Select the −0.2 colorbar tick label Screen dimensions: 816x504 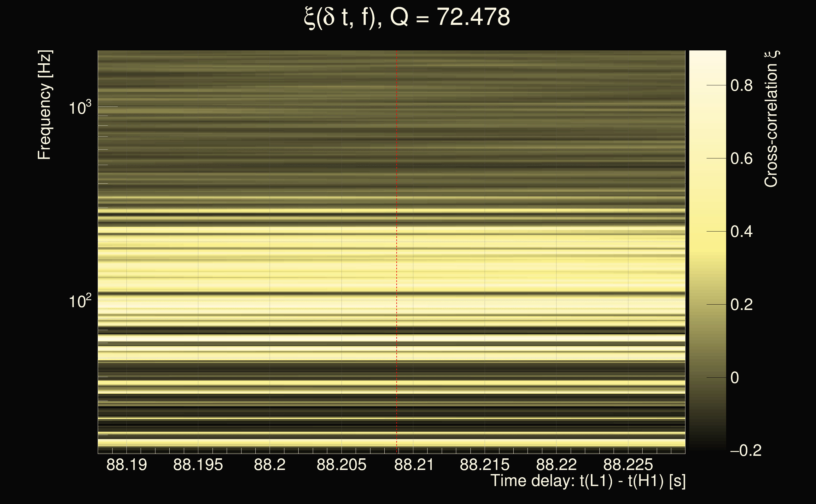click(745, 451)
